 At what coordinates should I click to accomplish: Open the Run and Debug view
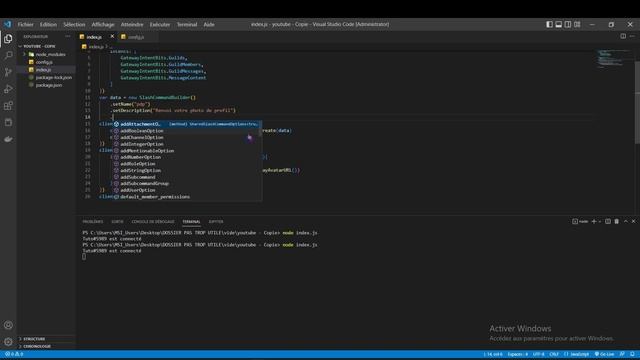[x=8, y=89]
